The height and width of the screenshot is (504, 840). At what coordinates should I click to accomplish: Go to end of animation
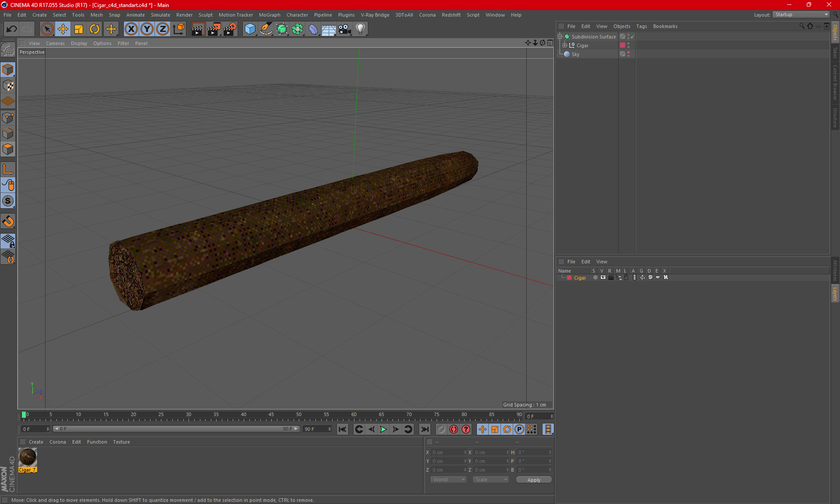click(424, 429)
